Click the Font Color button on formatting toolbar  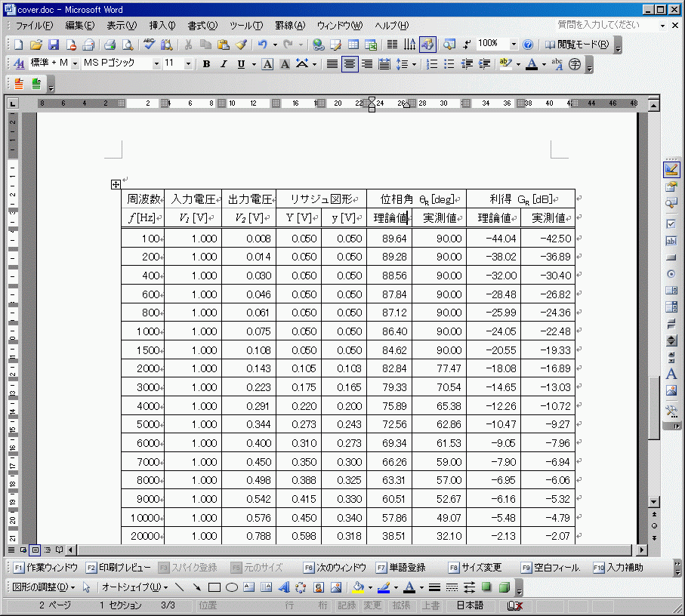[532, 64]
